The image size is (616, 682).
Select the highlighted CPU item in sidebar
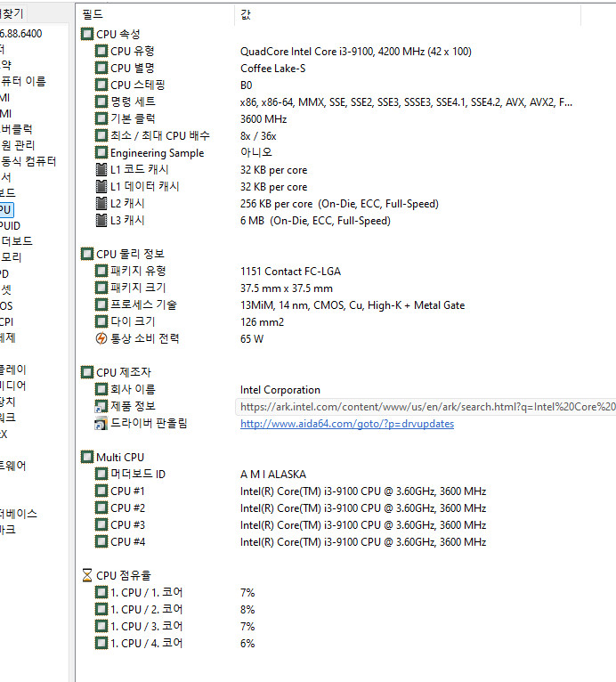[6, 210]
